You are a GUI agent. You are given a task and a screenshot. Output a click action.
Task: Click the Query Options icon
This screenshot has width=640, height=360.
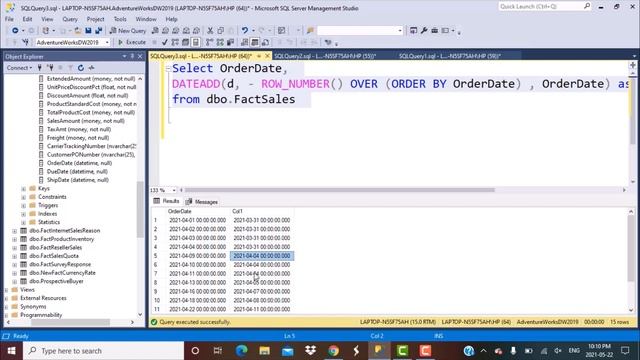(x=185, y=42)
